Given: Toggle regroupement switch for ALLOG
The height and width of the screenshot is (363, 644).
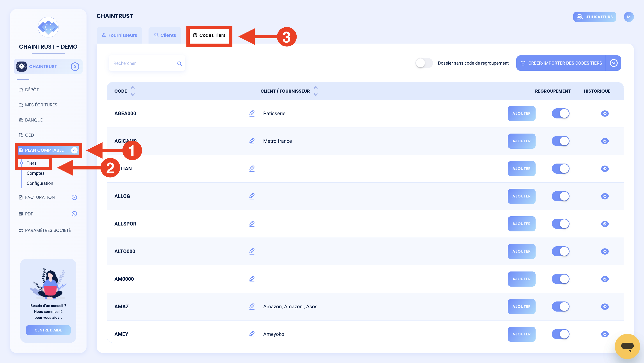Looking at the screenshot, I should [561, 196].
